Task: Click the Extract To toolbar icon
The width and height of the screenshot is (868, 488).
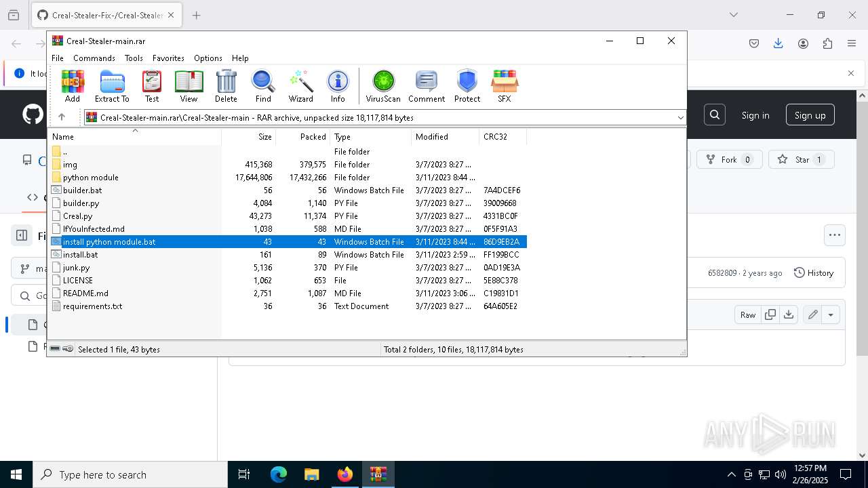Action: [112, 86]
